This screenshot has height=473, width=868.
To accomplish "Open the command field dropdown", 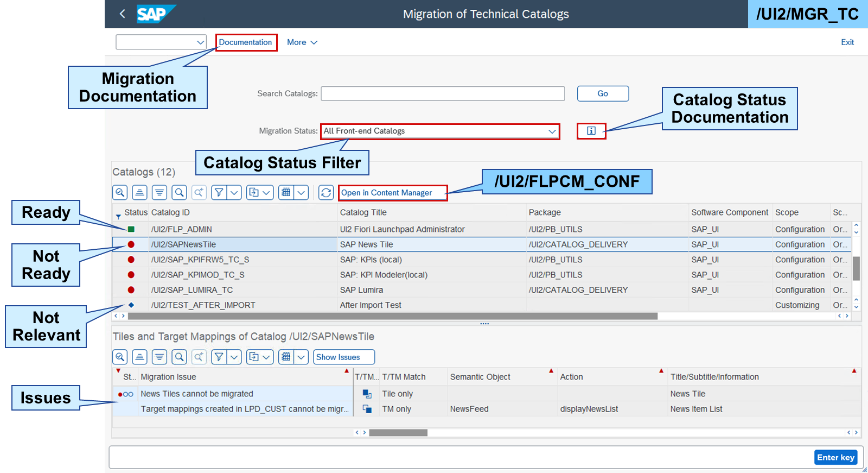I will click(x=200, y=42).
